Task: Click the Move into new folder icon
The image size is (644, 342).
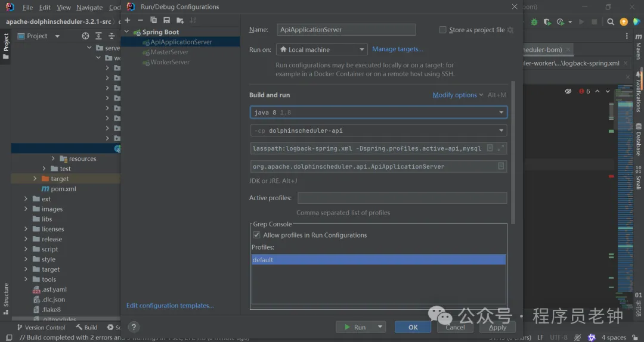Action: click(180, 20)
